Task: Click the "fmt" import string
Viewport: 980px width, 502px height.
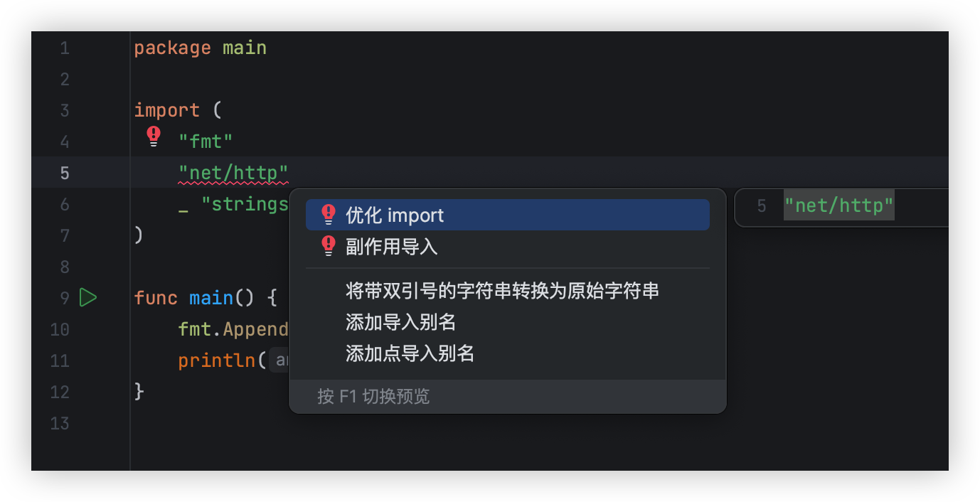Action: (x=206, y=141)
